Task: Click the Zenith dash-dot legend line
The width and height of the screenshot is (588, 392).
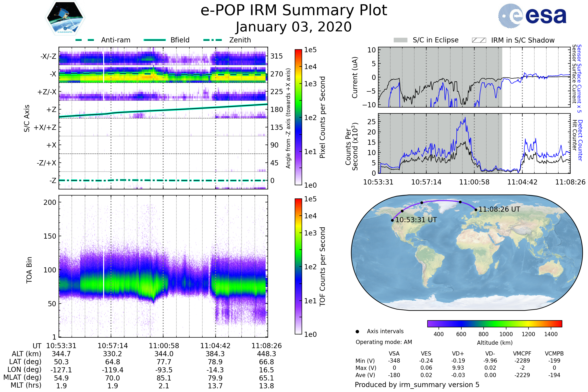Action: point(212,40)
